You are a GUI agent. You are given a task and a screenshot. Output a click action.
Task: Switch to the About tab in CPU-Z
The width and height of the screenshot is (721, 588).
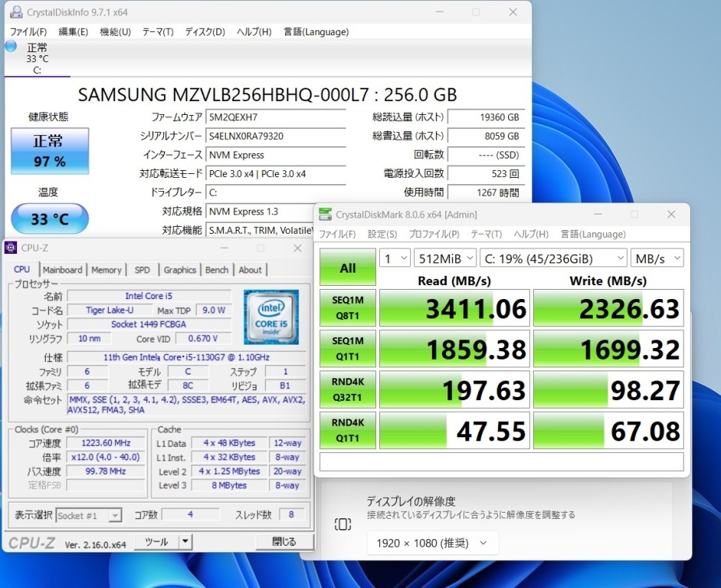pos(250,270)
